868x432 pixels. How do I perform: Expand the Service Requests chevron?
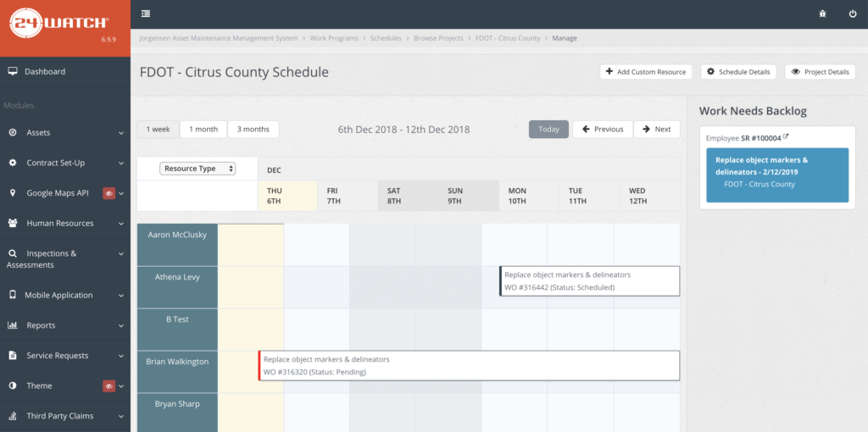[x=121, y=357]
